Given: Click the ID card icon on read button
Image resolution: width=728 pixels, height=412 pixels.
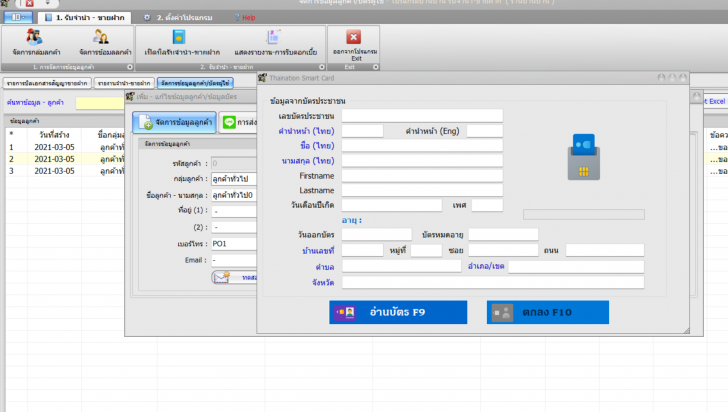Looking at the screenshot, I should point(345,313).
